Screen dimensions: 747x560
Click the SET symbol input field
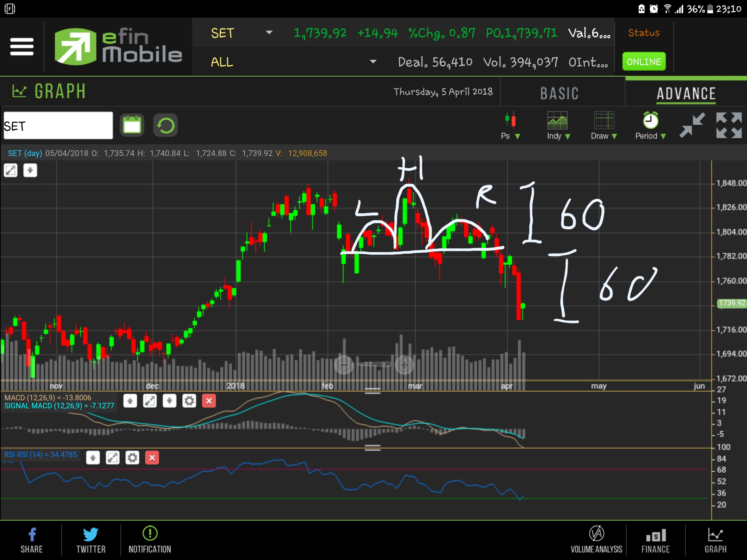point(58,126)
